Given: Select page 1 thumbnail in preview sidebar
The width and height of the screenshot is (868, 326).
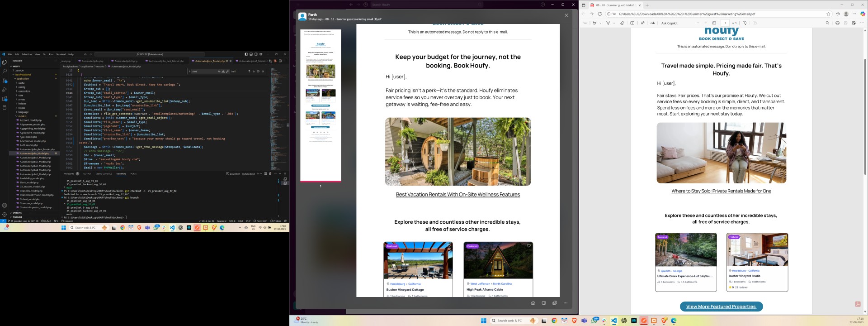Looking at the screenshot, I should click(321, 105).
